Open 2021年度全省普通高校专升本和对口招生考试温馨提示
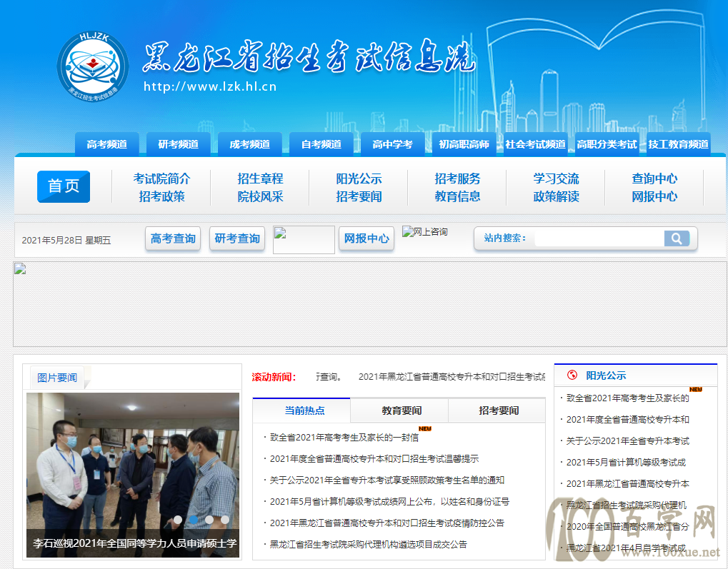The width and height of the screenshot is (728, 569). click(x=374, y=458)
